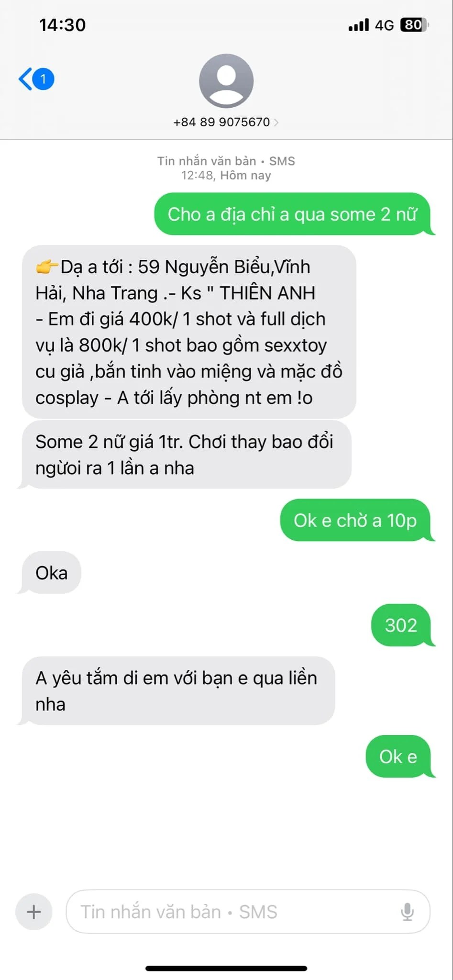Tap the battery indicator showing 80
Viewport: 453px width, 980px height.
414,25
